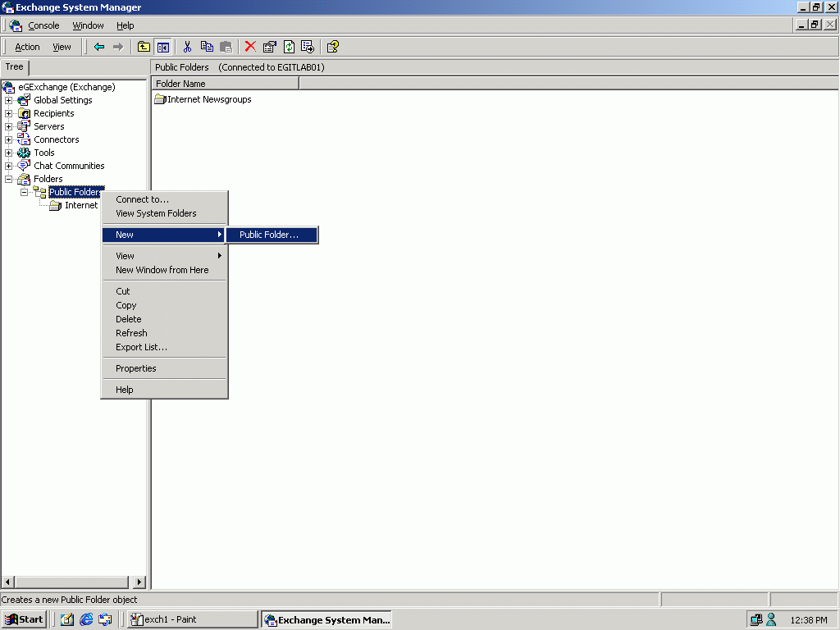Image resolution: width=840 pixels, height=630 pixels.
Task: Launch Internet Explorer from quick launch
Action: 86,619
